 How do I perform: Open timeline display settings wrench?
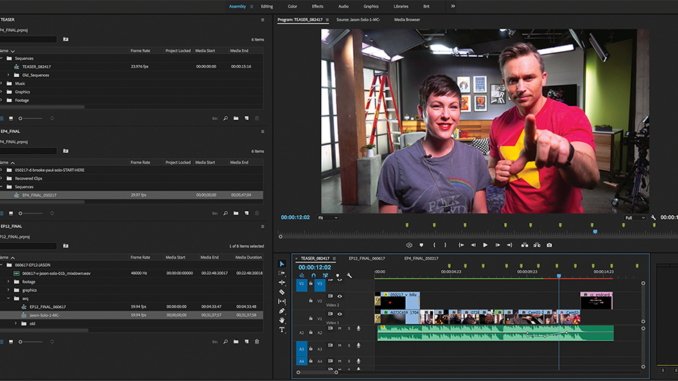349,275
